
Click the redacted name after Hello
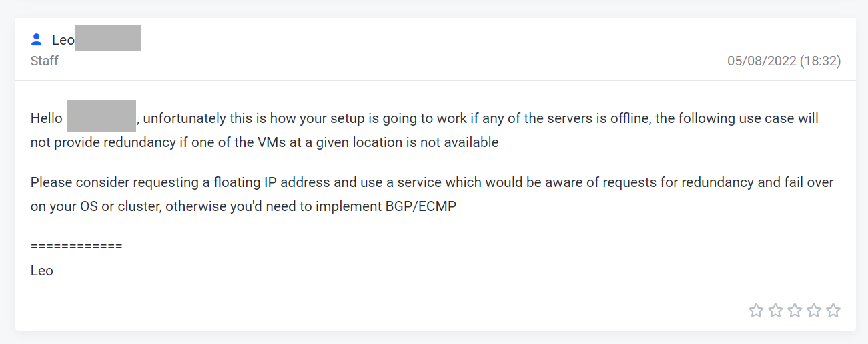coord(101,116)
